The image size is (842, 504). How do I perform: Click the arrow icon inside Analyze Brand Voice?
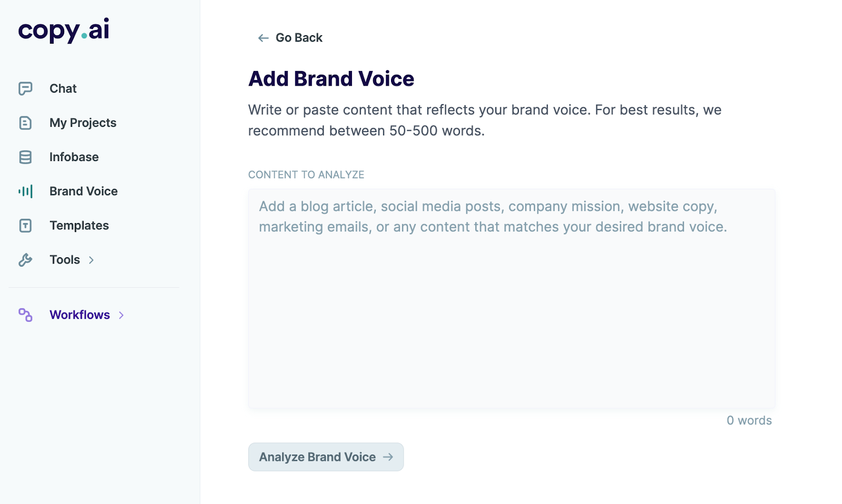click(x=388, y=457)
